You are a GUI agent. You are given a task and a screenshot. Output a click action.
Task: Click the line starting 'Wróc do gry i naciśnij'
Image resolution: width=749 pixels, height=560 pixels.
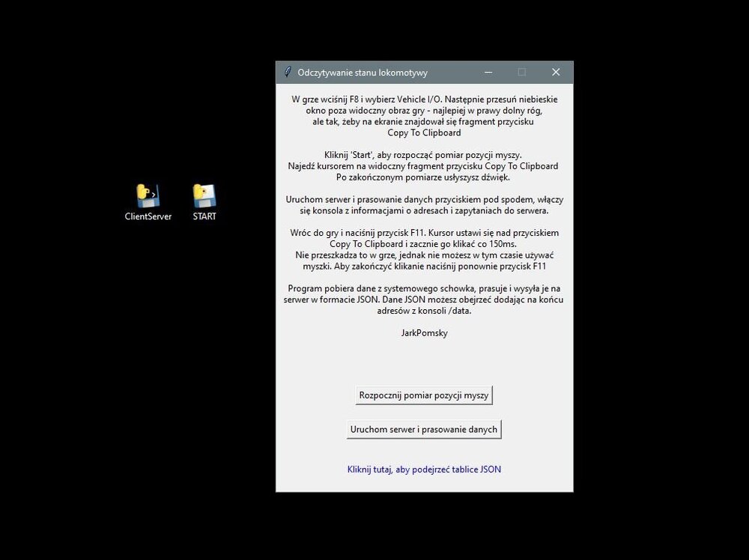[424, 233]
